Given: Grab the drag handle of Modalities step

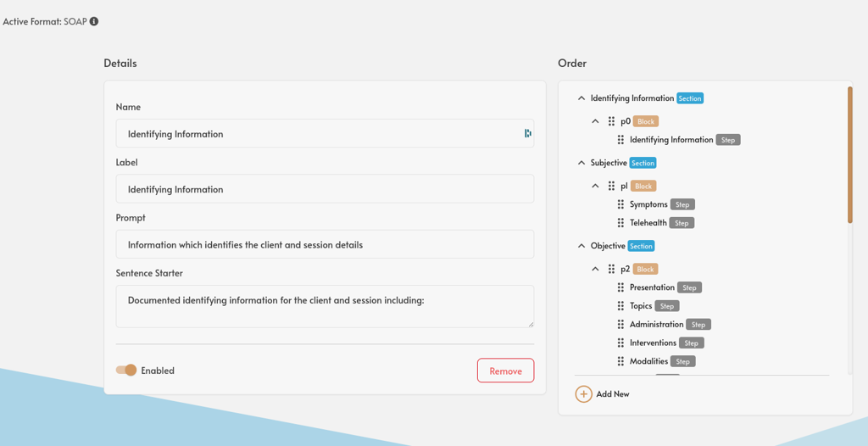Looking at the screenshot, I should (x=620, y=361).
